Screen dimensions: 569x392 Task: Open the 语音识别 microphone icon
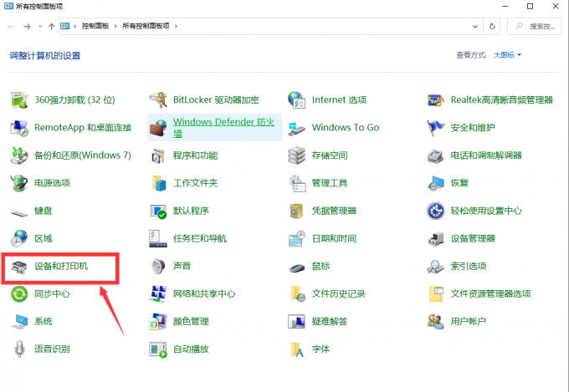coord(19,349)
